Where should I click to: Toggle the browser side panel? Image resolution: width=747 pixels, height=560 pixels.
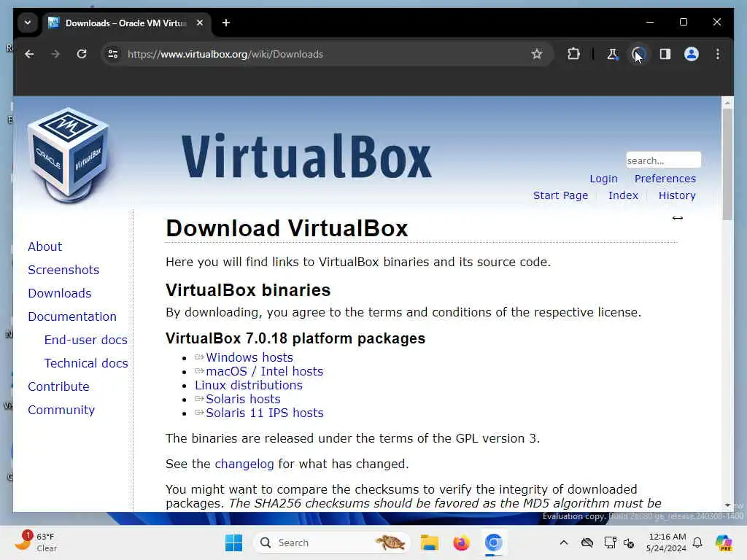pyautogui.click(x=665, y=54)
